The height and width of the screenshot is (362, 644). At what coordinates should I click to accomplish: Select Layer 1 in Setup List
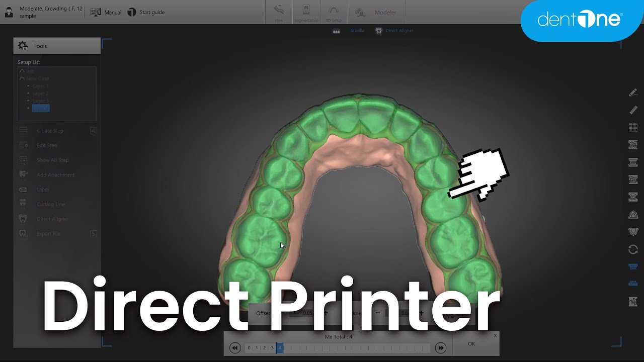click(41, 86)
